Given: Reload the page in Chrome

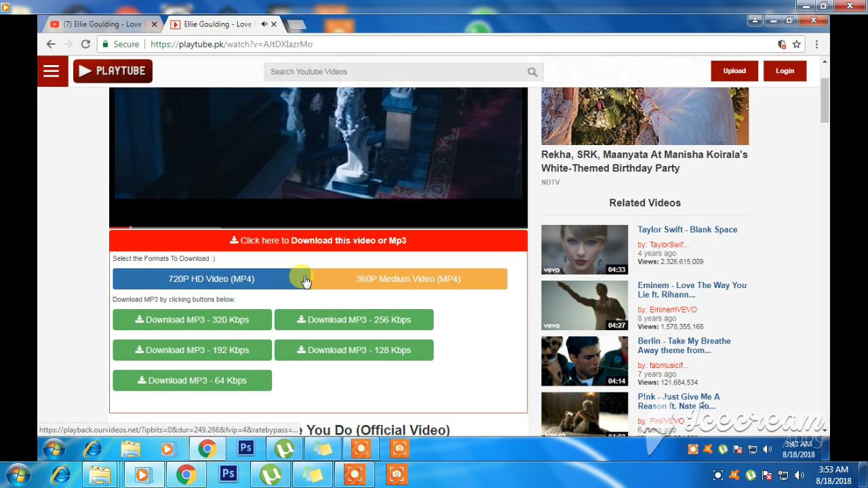Looking at the screenshot, I should (x=85, y=44).
